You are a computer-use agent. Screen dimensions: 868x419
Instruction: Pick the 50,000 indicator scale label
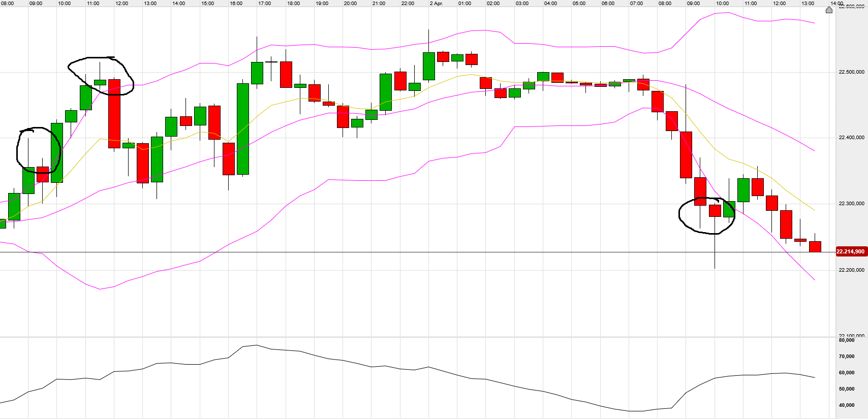click(846, 389)
